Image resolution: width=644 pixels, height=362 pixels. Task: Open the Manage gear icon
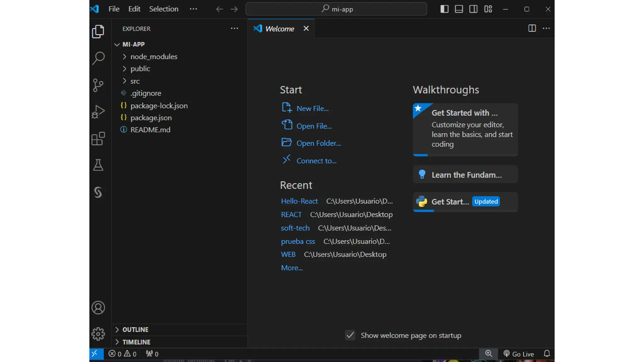98,334
